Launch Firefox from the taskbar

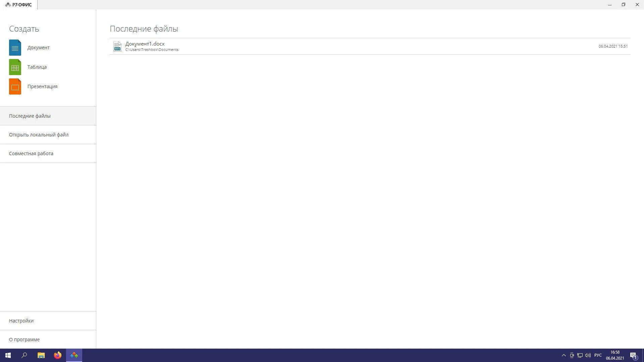[58, 355]
